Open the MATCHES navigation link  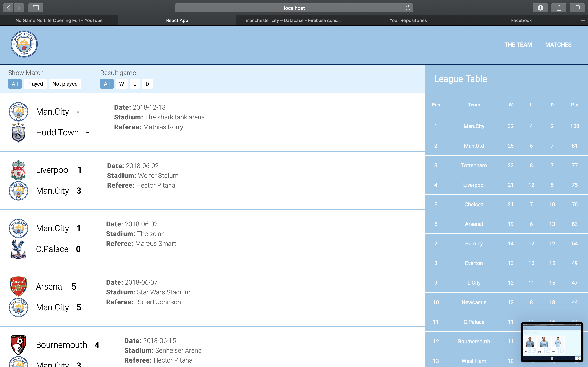[x=558, y=45]
